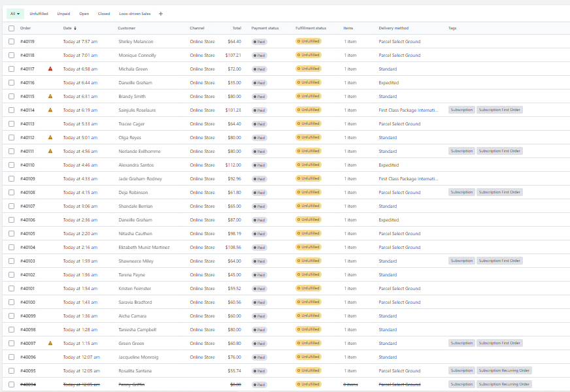Click customer Shirley Melancon
Screen dimensions: 570x392
pos(136,41)
